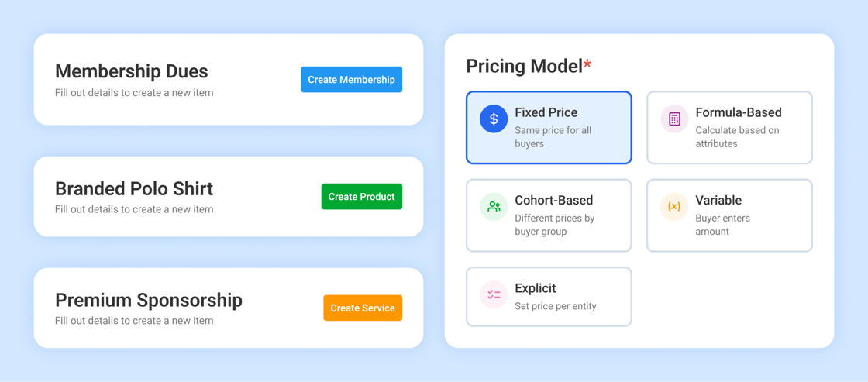868x382 pixels.
Task: Click "Set price per entity" description text
Action: (555, 306)
